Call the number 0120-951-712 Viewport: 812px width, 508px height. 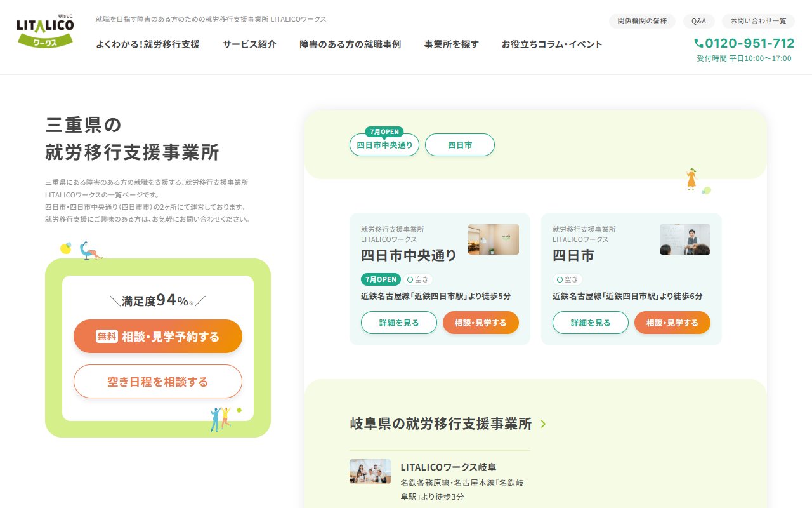749,43
